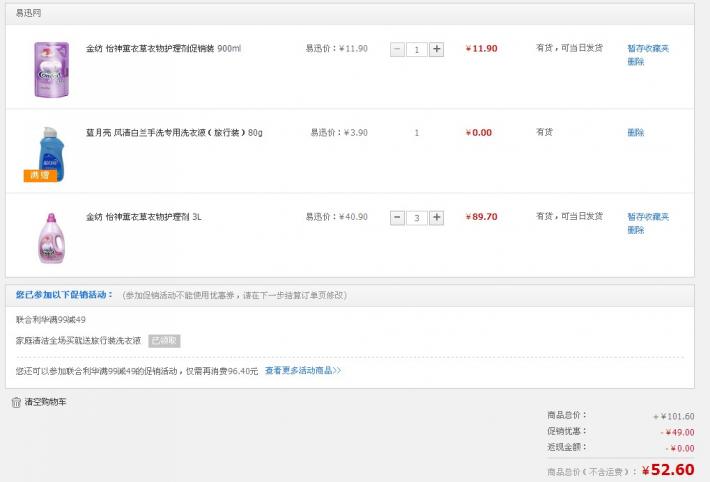Move 金纺 3L item to 暂存收藏夹
Image resolution: width=710 pixels, height=482 pixels.
648,217
